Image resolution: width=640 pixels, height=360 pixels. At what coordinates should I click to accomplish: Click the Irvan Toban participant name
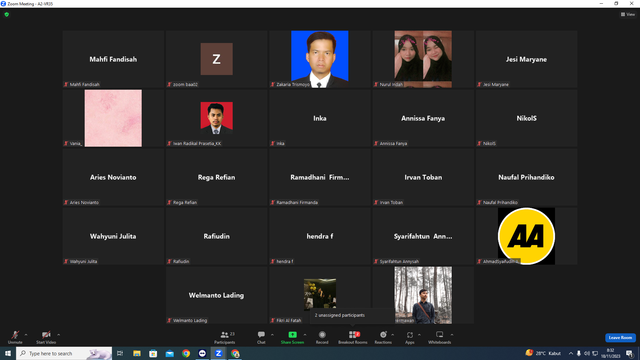423,177
